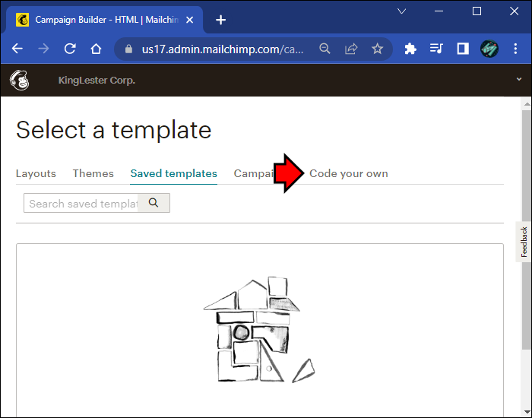Click the browser forward arrow
The height and width of the screenshot is (418, 532).
tap(43, 49)
